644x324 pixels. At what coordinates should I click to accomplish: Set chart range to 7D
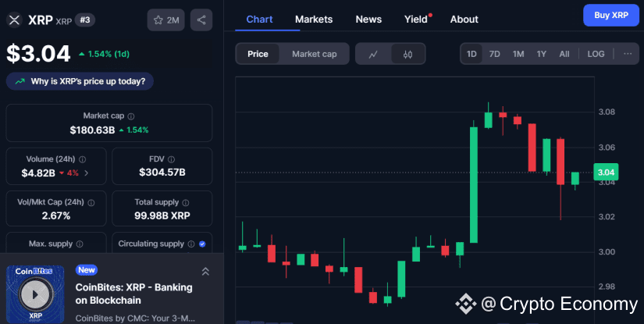pyautogui.click(x=494, y=54)
